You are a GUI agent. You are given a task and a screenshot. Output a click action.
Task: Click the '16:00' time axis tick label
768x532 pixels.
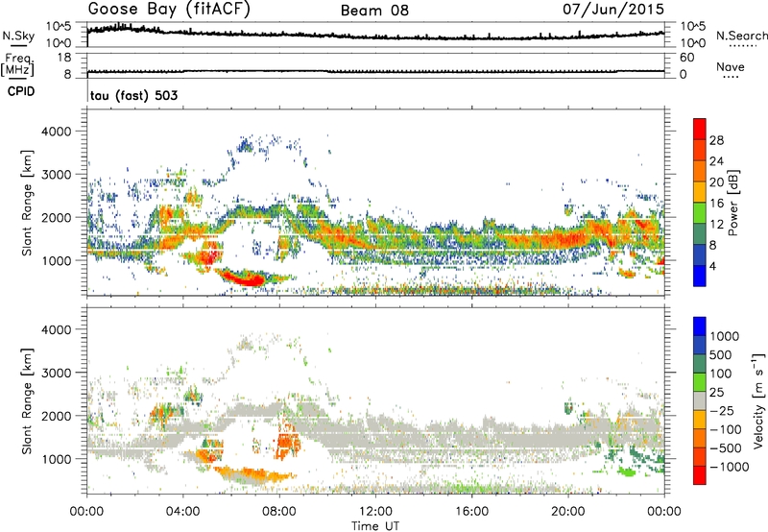[471, 511]
